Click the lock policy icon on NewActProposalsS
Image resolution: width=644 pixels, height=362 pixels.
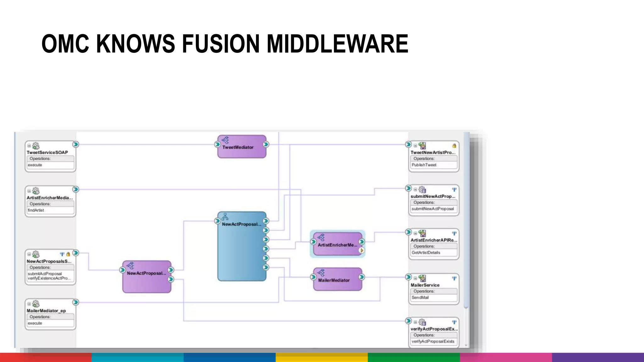[x=68, y=254]
